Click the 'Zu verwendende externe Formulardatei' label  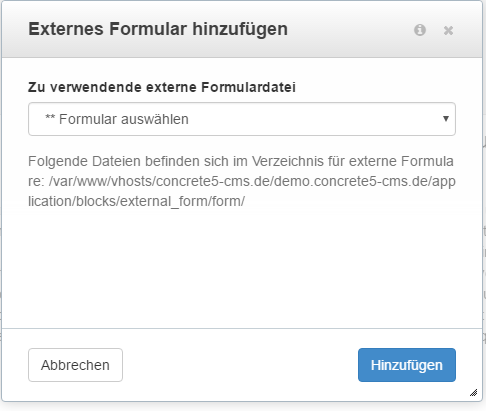point(162,87)
